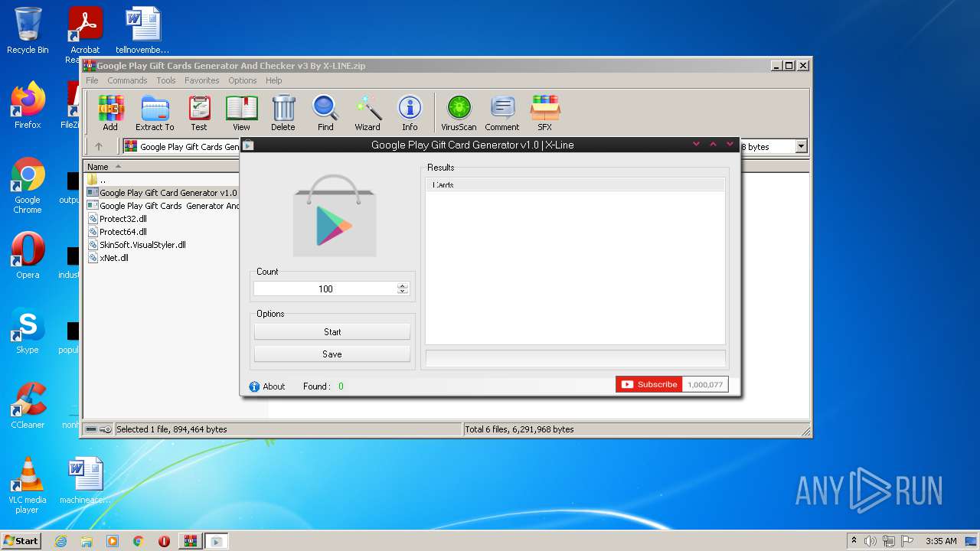Select Google Play Gift Cards Generator And file
This screenshot has height=551, width=980.
coord(162,206)
